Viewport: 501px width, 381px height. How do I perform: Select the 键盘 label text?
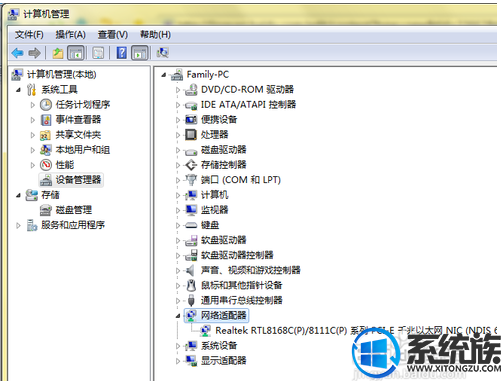pyautogui.click(x=210, y=225)
